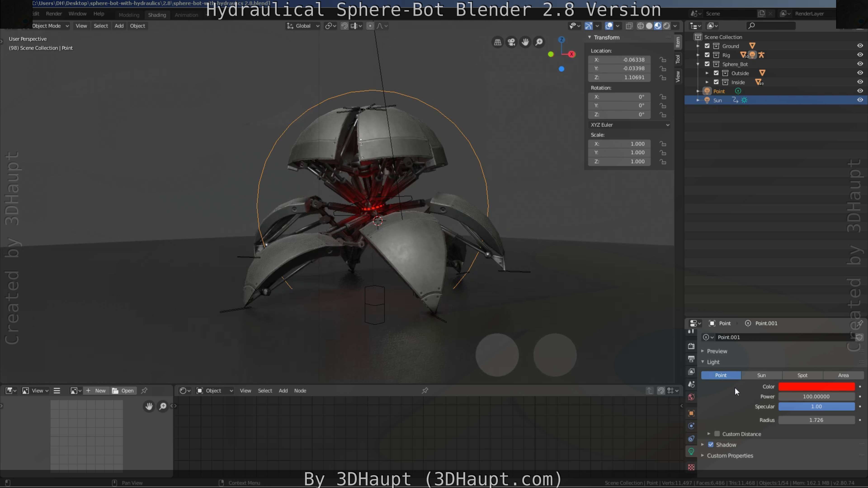Open the Window menu

click(78, 14)
